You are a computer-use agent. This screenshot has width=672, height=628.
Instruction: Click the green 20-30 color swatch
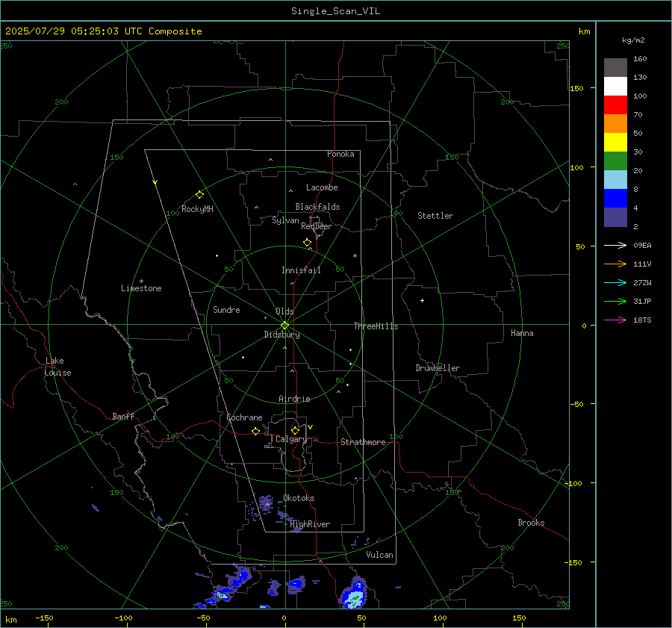615,161
